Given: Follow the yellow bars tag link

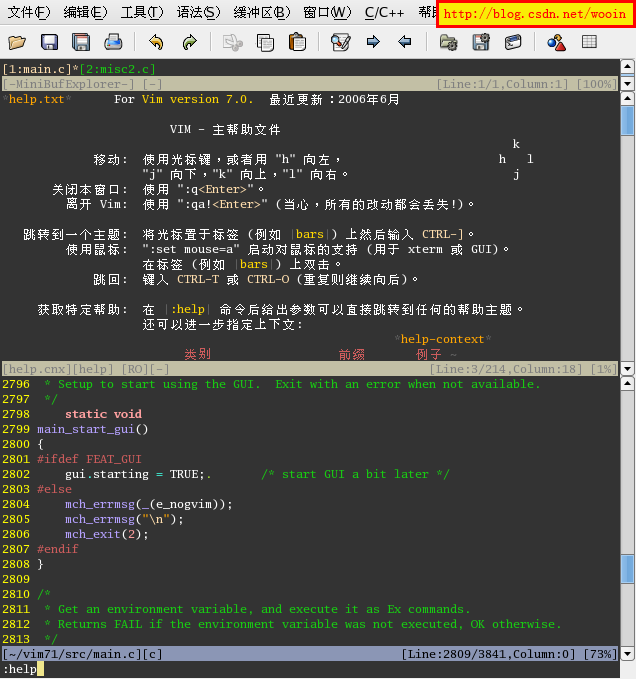Looking at the screenshot, I should (311, 234).
